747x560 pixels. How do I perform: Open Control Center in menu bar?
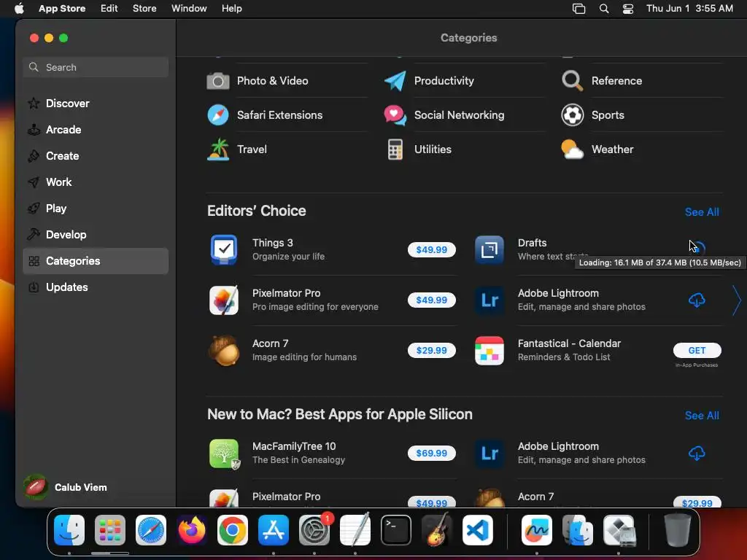[628, 9]
